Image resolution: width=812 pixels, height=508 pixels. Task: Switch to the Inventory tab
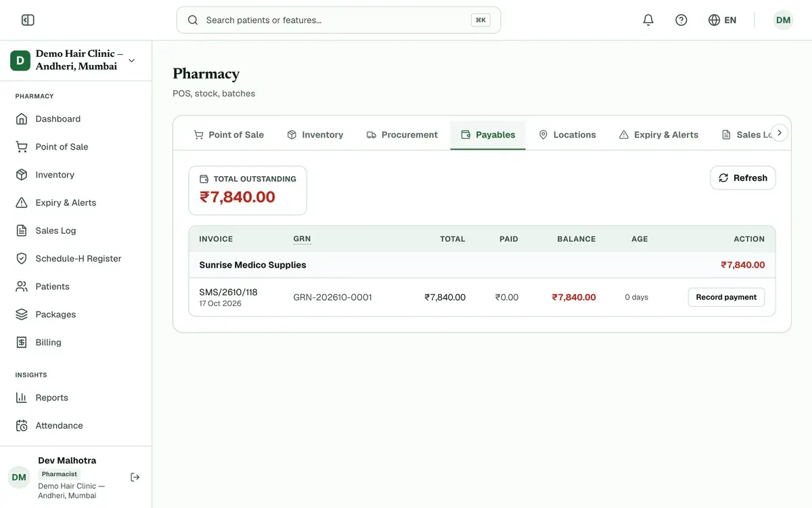click(315, 135)
